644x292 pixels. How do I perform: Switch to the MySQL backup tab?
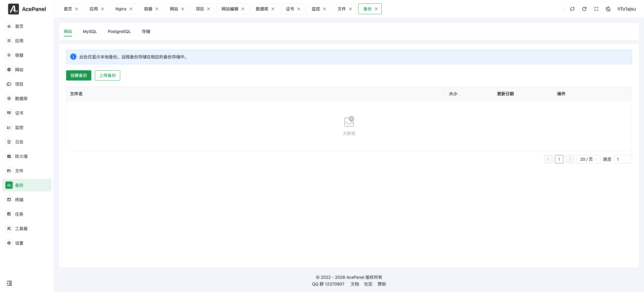tap(90, 32)
